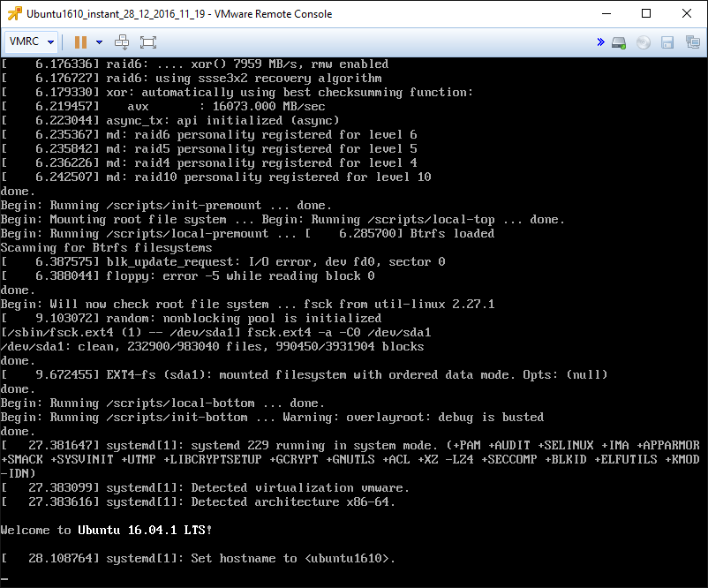Click the 'raid4 personality registered for level 4' line
The width and height of the screenshot is (708, 588).
208,163
